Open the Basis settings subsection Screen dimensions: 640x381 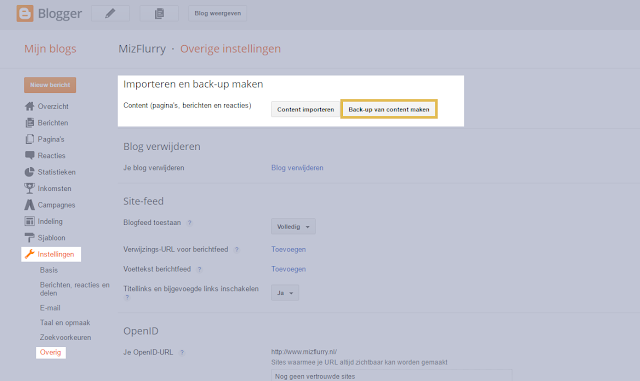click(49, 270)
